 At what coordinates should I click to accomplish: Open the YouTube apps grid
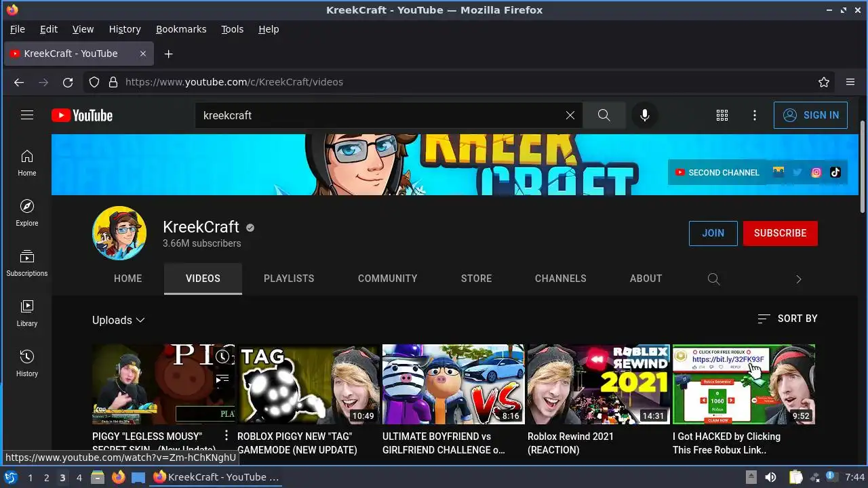(722, 115)
